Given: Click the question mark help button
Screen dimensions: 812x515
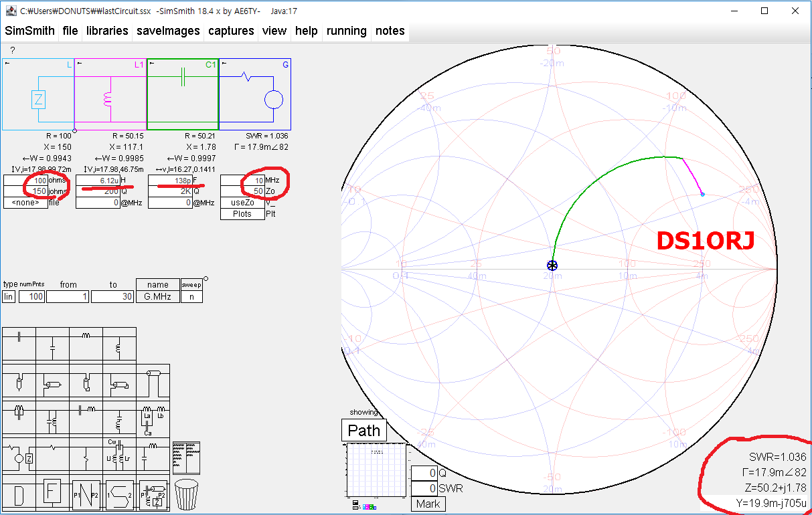Looking at the screenshot, I should (x=12, y=50).
